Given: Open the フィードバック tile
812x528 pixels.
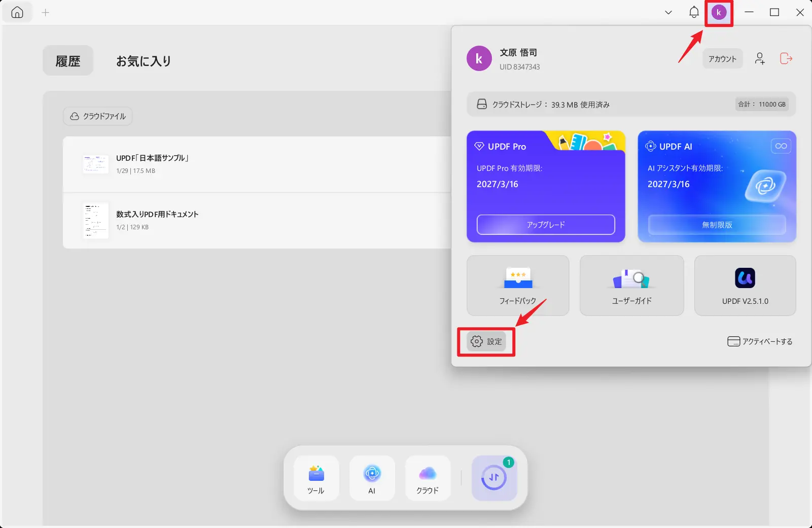Looking at the screenshot, I should click(518, 286).
